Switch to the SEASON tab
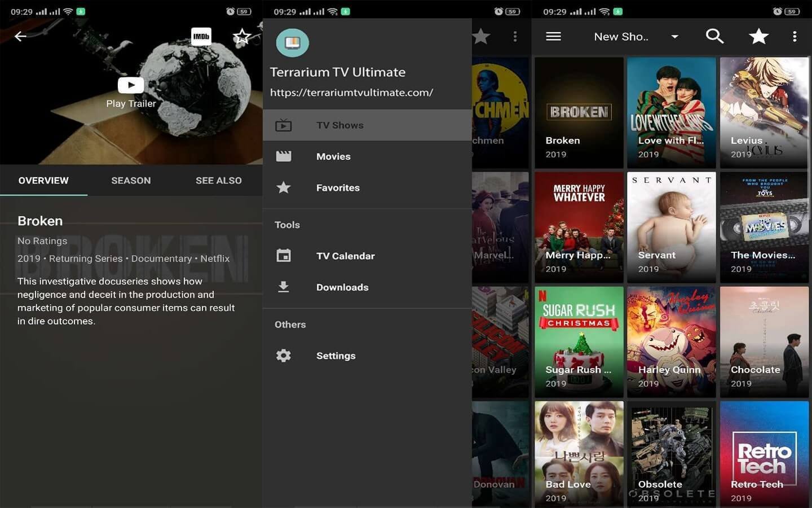812x508 pixels. point(131,181)
